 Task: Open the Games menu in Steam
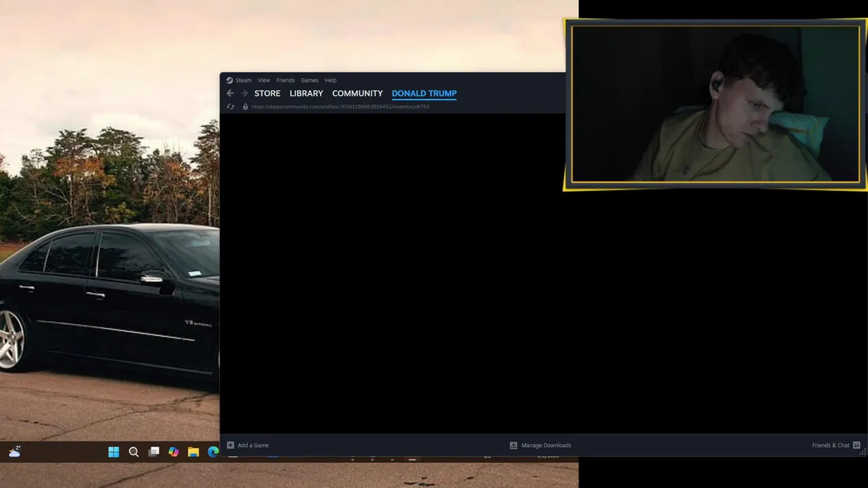pos(310,80)
